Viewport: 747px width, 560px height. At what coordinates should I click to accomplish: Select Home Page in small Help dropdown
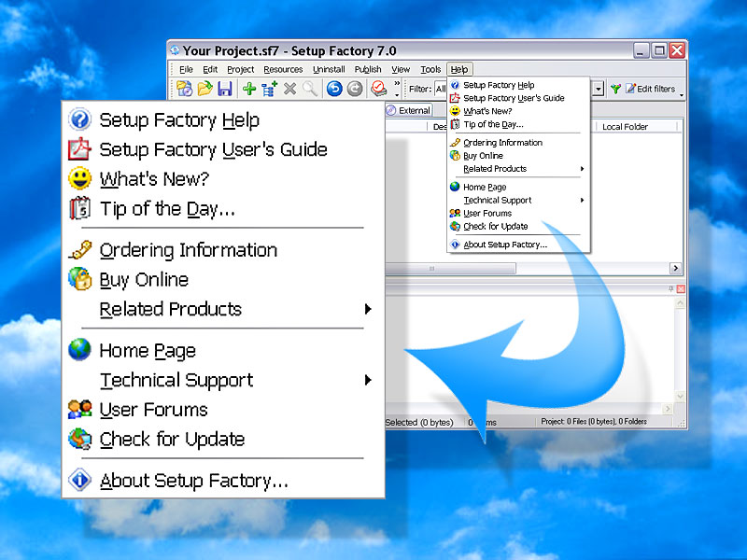519,188
